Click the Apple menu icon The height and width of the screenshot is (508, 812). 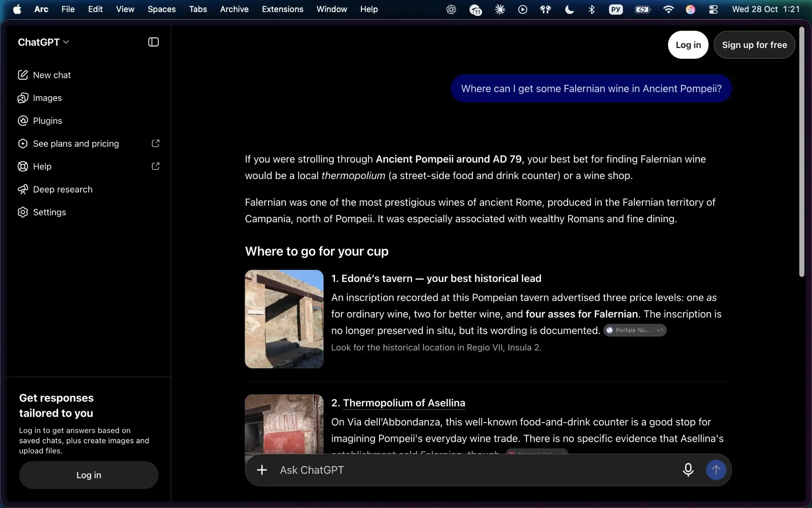click(17, 9)
